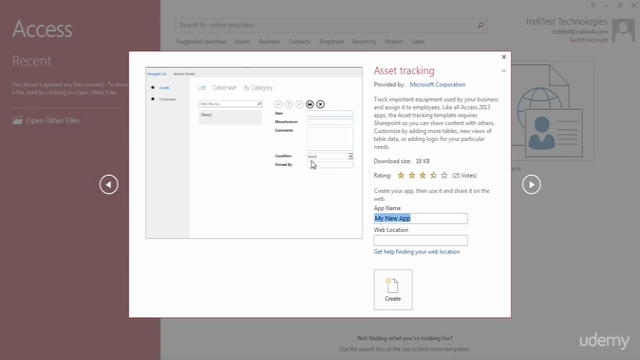
Task: Select the Inventory suggested search
Action: (364, 42)
